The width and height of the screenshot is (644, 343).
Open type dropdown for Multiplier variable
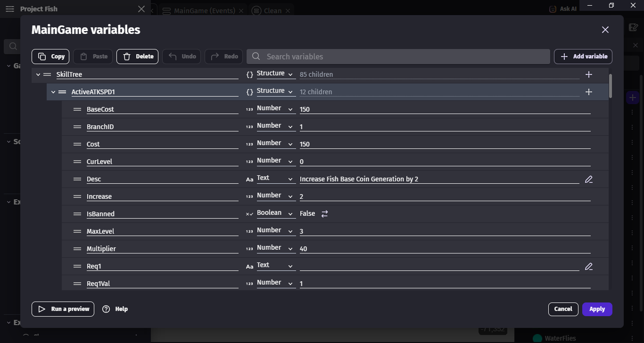tap(276, 248)
